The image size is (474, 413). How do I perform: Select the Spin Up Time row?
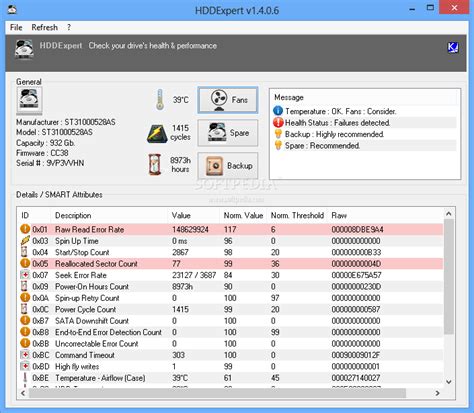click(x=231, y=241)
